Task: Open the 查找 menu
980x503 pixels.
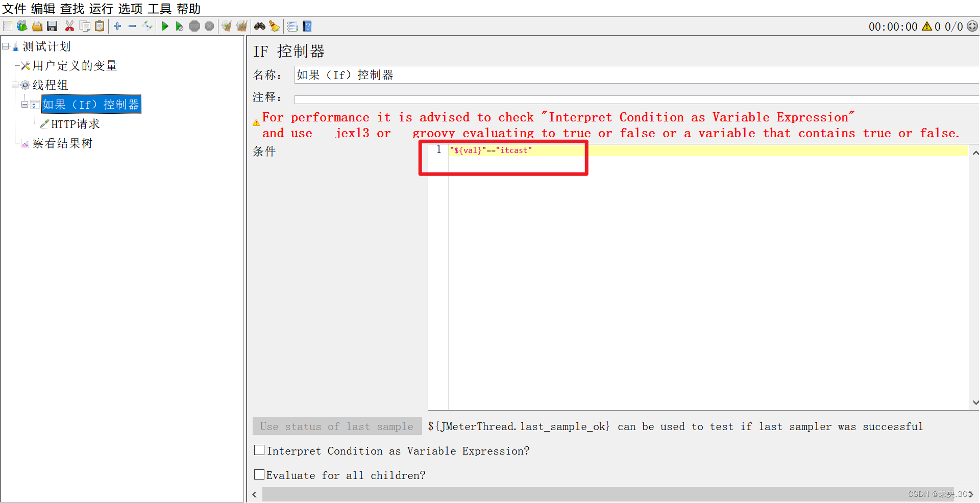Action: click(x=72, y=9)
